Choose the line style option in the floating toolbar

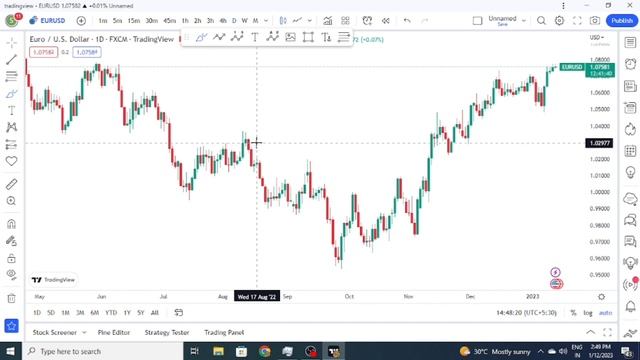point(344,38)
